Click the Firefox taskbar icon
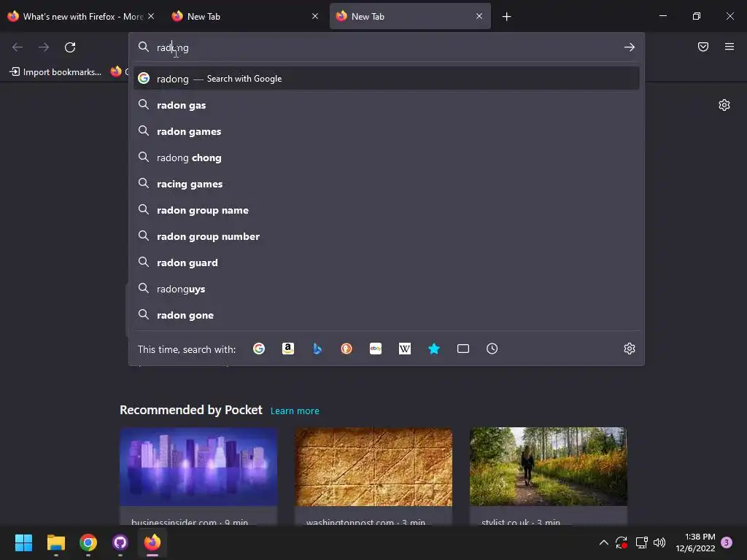This screenshot has height=560, width=747. click(x=152, y=542)
